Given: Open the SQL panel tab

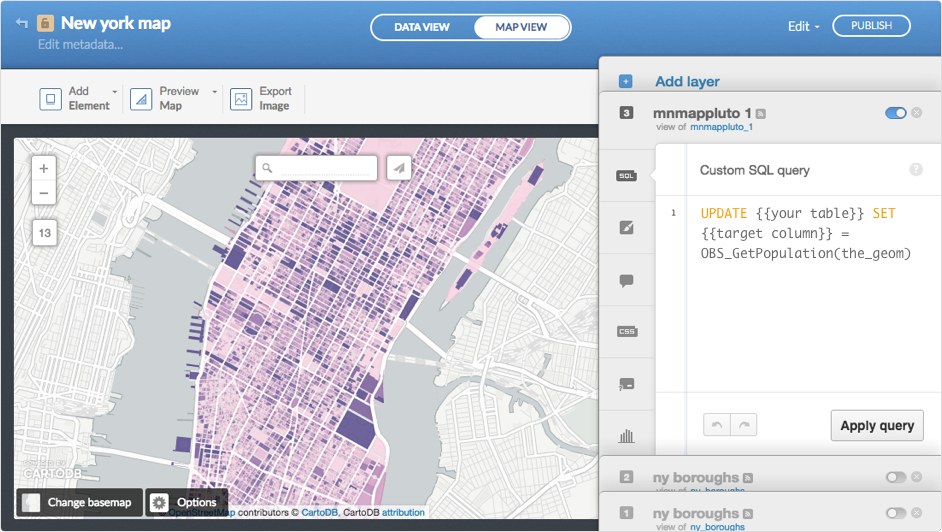Looking at the screenshot, I should pyautogui.click(x=627, y=175).
